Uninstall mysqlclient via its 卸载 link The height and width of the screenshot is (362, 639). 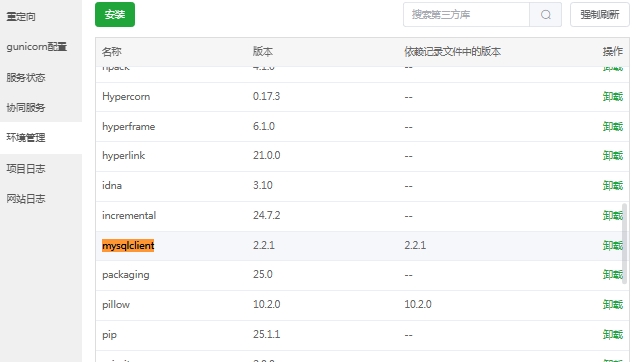[613, 245]
